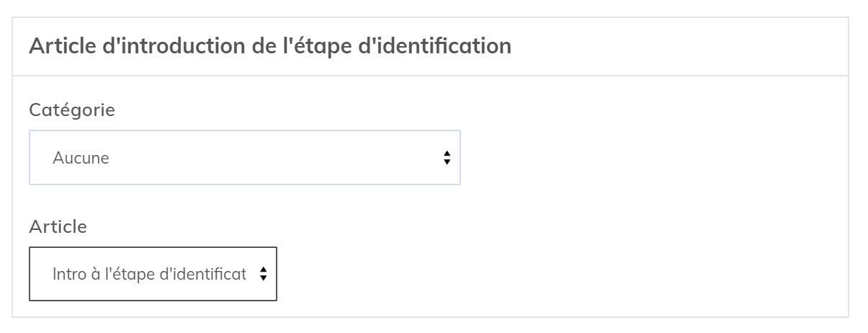Select the "Aucune" value text
868x333 pixels.
pos(81,158)
